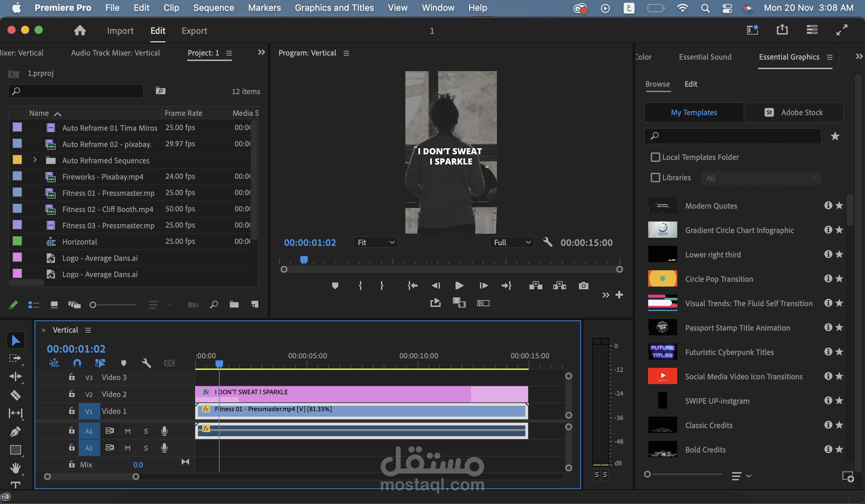Viewport: 865px width, 504px height.
Task: Click New Item icon in Project panel
Action: click(255, 304)
